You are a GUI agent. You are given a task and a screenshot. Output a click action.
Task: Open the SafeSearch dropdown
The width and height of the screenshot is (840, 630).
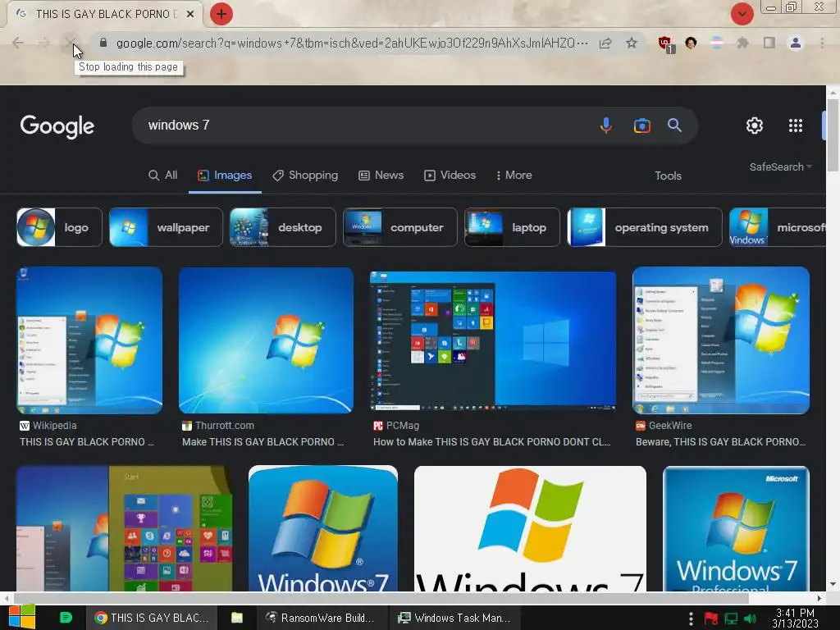[781, 167]
